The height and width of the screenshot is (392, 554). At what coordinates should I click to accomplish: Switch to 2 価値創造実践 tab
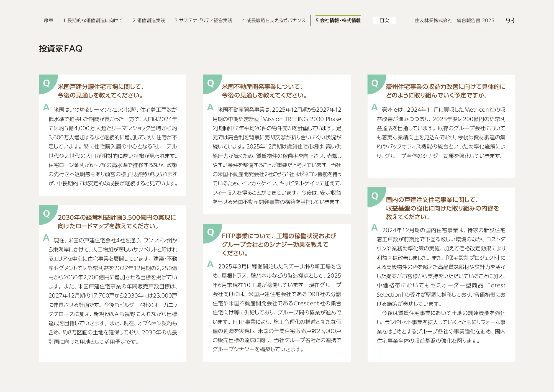(x=149, y=21)
